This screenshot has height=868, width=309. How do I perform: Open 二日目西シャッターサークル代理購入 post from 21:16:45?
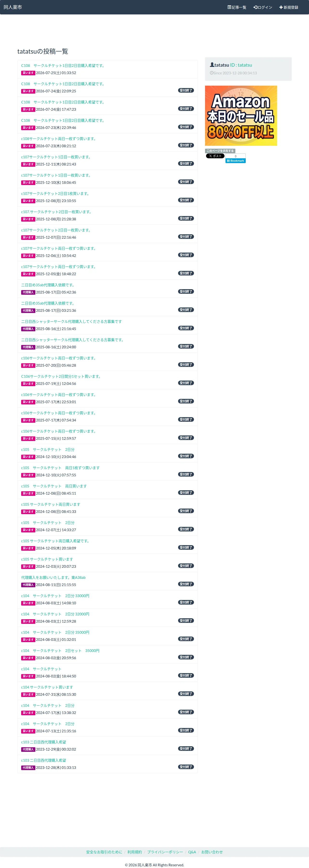pyautogui.click(x=71, y=322)
